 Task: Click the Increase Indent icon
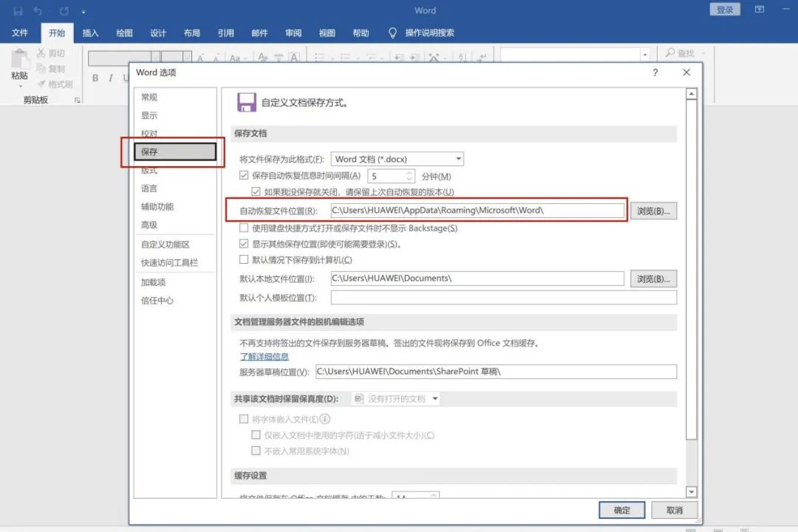(415, 58)
